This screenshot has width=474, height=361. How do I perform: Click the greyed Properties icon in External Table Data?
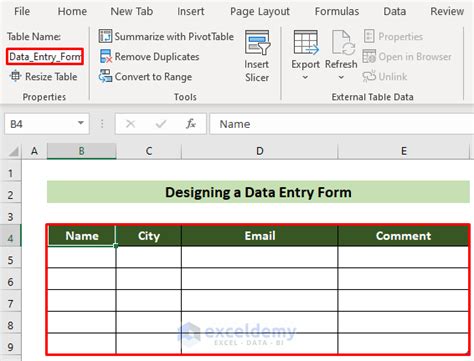click(x=369, y=36)
